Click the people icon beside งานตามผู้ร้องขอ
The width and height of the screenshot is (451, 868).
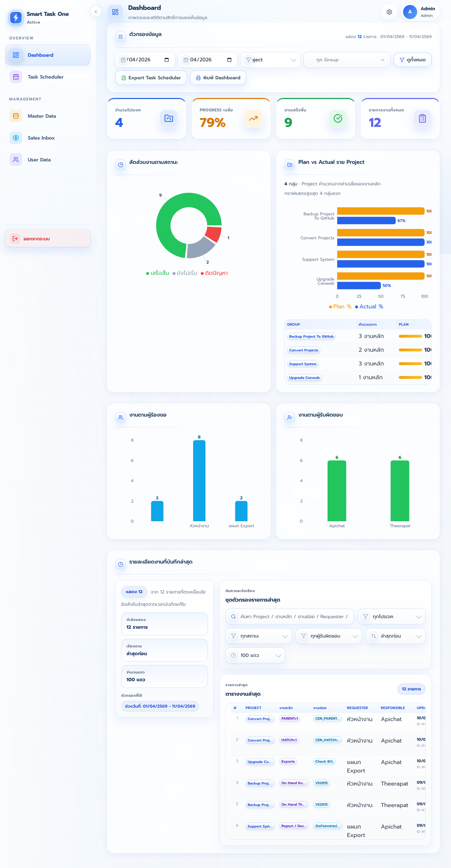(121, 417)
